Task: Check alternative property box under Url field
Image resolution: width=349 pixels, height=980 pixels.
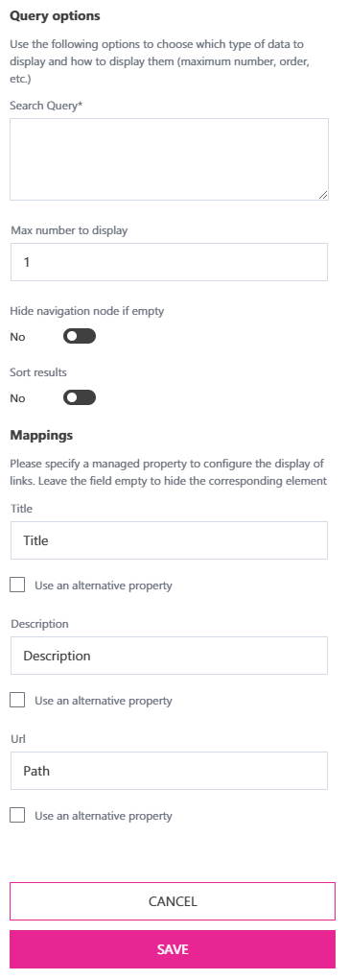Action: 17,815
